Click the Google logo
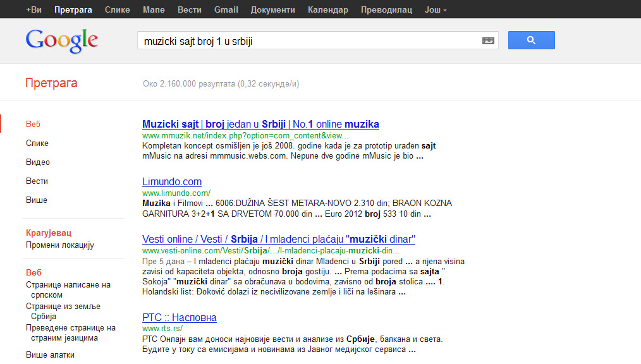The height and width of the screenshot is (364, 641). pos(62,41)
